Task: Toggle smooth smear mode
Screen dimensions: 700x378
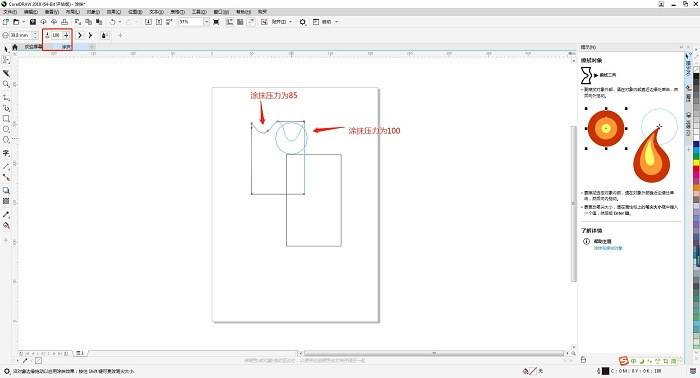Action: (x=80, y=35)
